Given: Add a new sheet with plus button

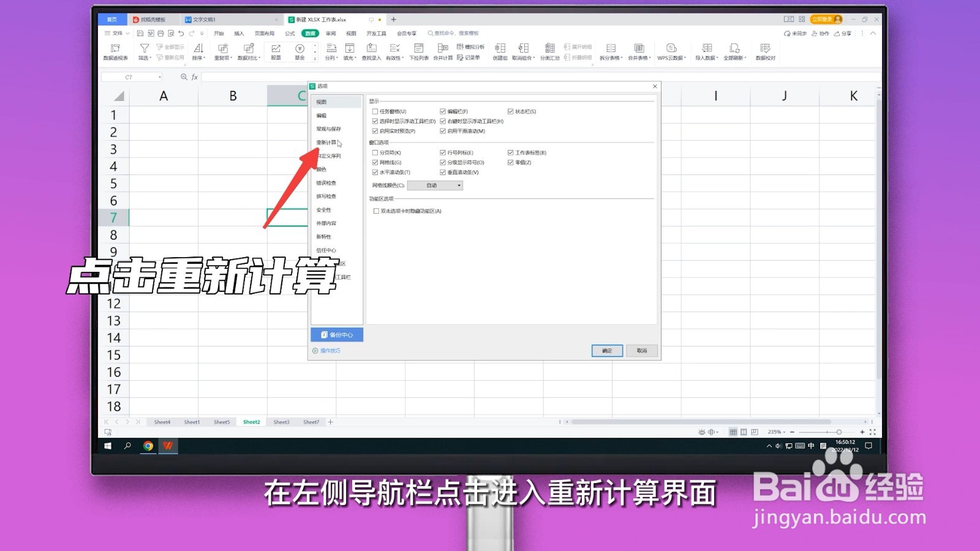Looking at the screenshot, I should pos(331,422).
